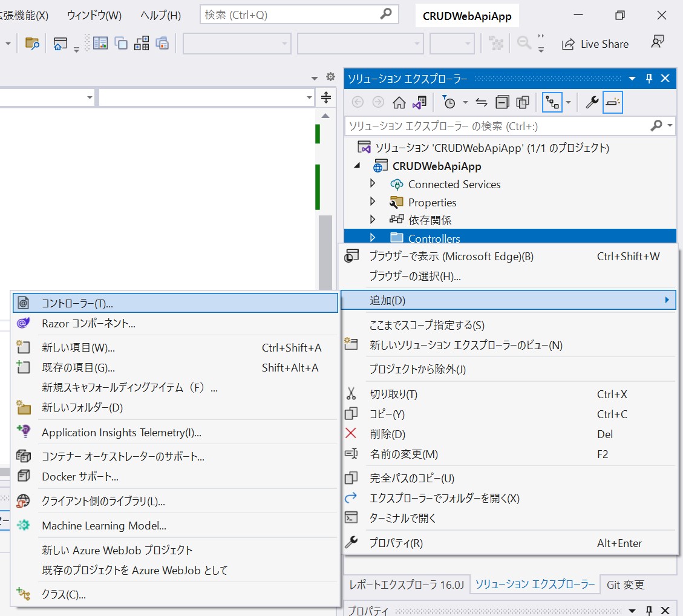Select Application Insights Telemetry(I)... entry

(175, 433)
